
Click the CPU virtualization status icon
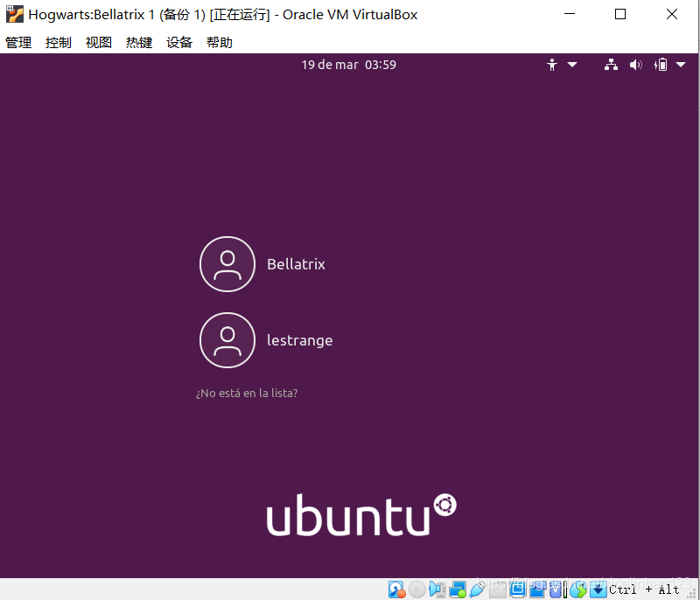(557, 590)
